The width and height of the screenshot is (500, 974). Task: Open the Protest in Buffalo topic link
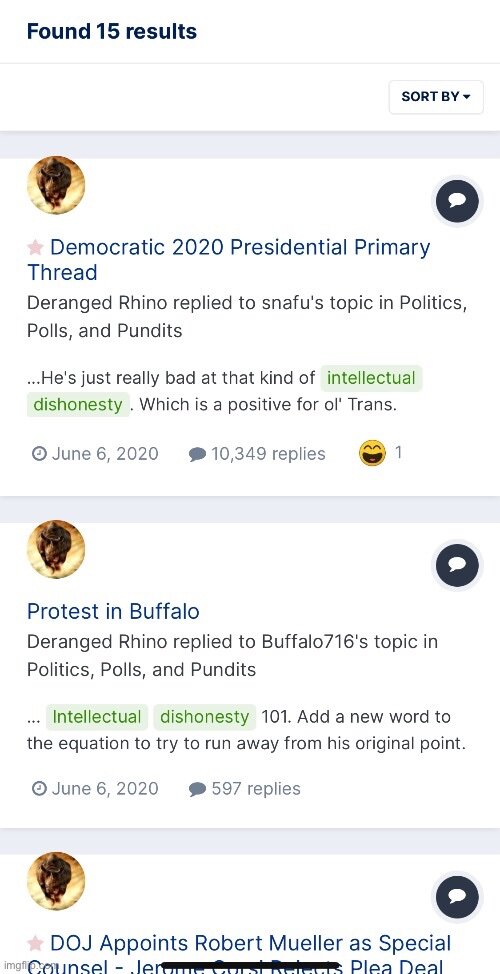[x=113, y=611]
